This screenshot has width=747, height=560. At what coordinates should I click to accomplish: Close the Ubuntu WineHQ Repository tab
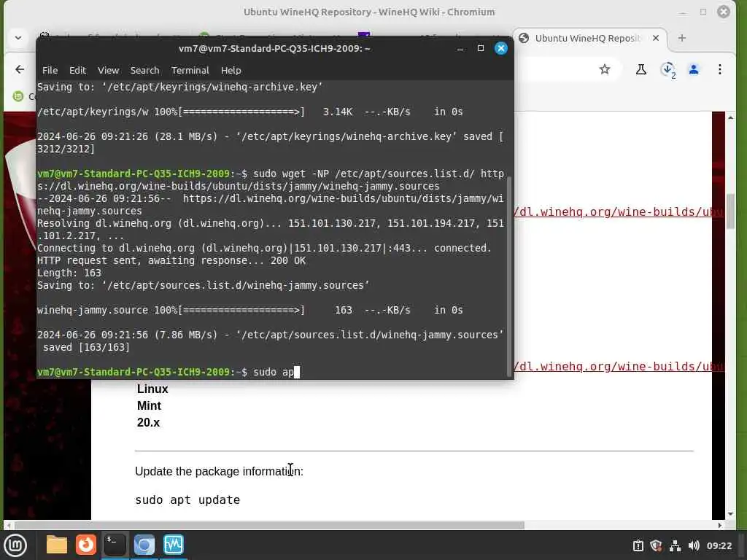point(656,38)
